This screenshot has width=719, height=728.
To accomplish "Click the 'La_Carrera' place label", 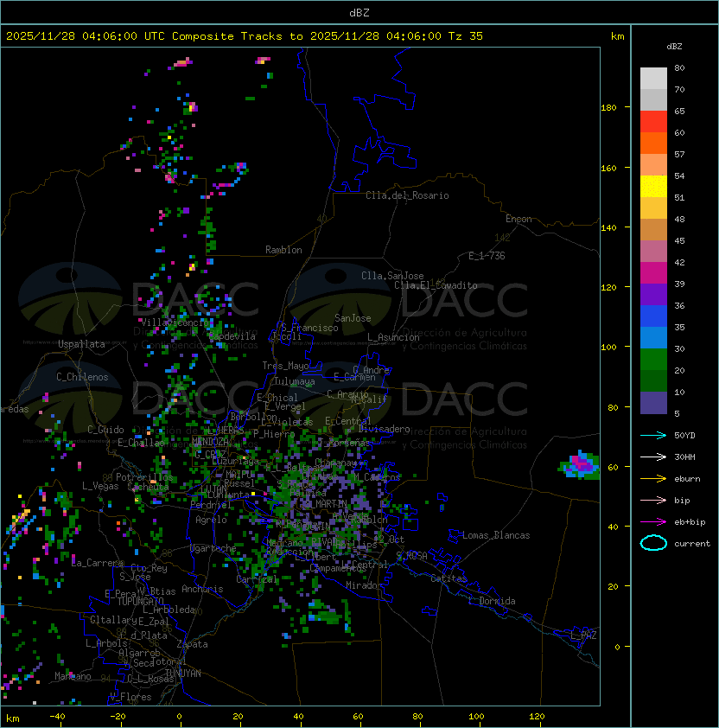I will 98,563.
